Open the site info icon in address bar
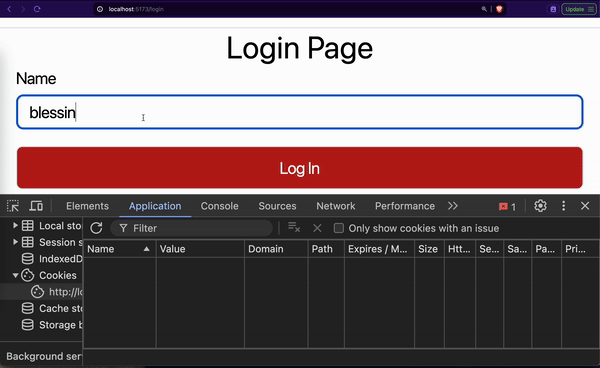This screenshot has height=368, width=600. [100, 9]
